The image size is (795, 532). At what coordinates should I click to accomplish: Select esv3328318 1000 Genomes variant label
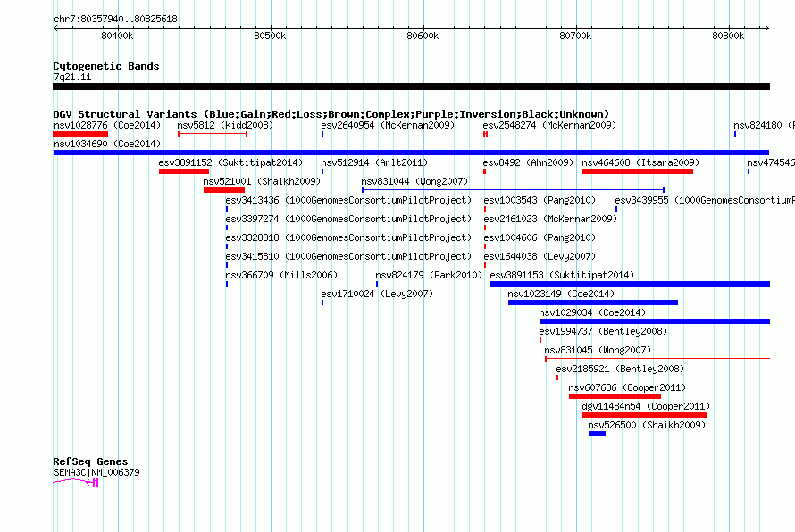(x=348, y=237)
